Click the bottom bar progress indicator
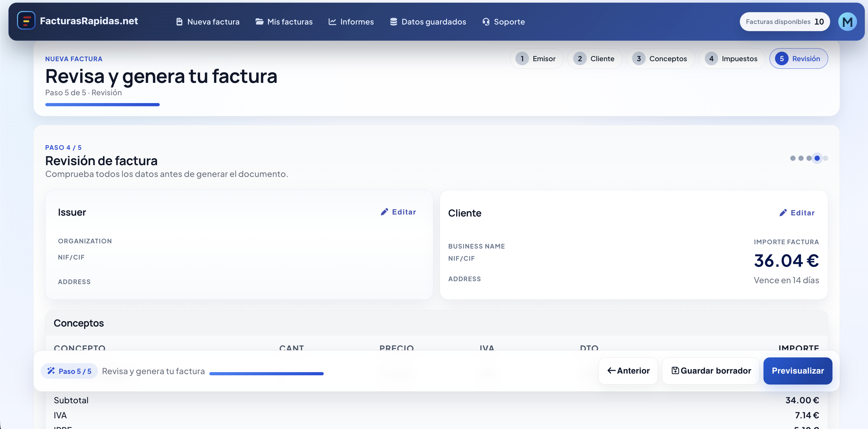The height and width of the screenshot is (429, 868). pos(266,373)
